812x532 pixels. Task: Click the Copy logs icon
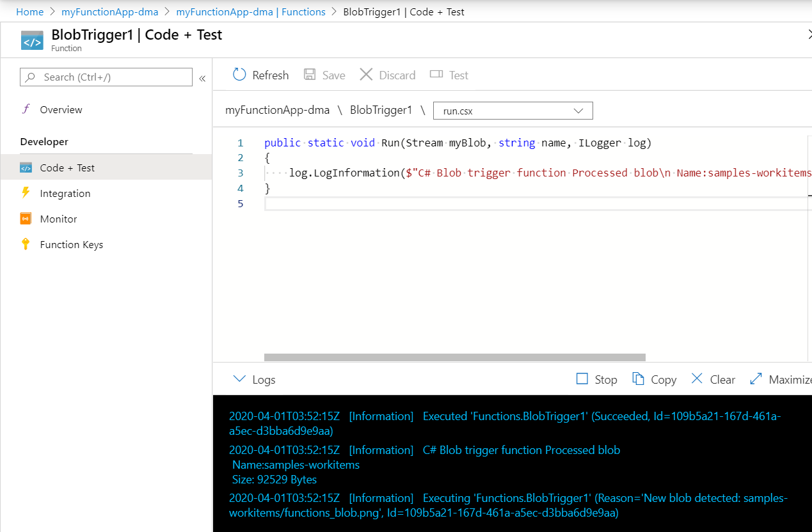click(638, 379)
